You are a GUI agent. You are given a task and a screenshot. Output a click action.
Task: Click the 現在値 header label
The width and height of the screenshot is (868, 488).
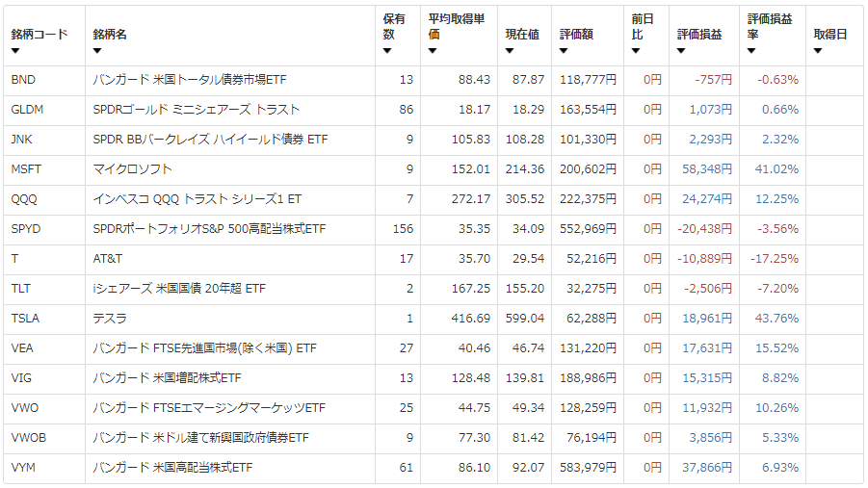(x=522, y=35)
